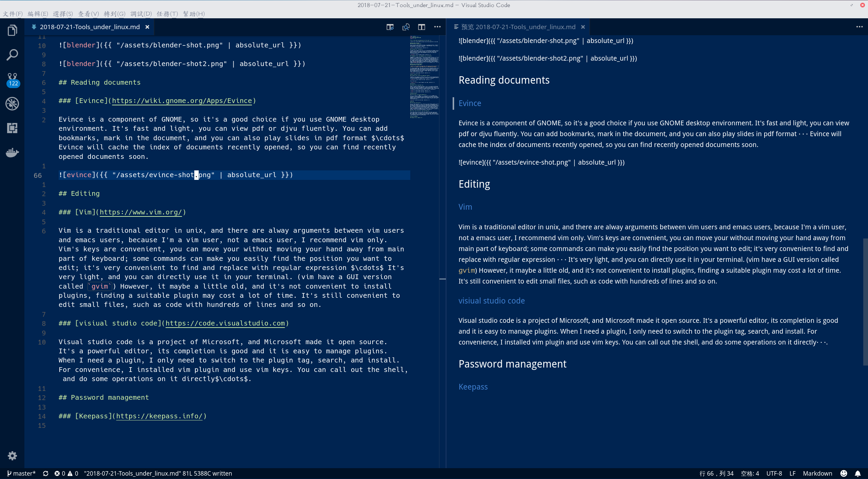Click the Reading documents heading in preview

[x=504, y=80]
